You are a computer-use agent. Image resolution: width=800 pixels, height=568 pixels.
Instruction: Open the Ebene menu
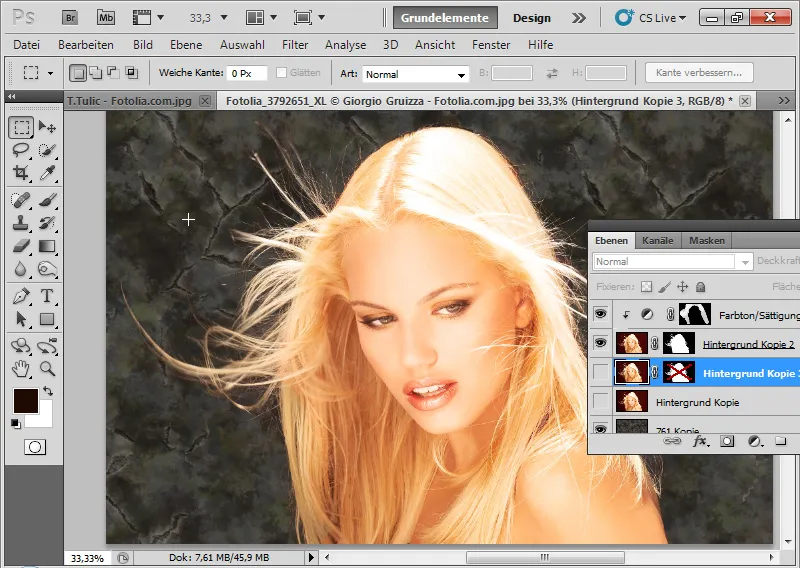[186, 45]
